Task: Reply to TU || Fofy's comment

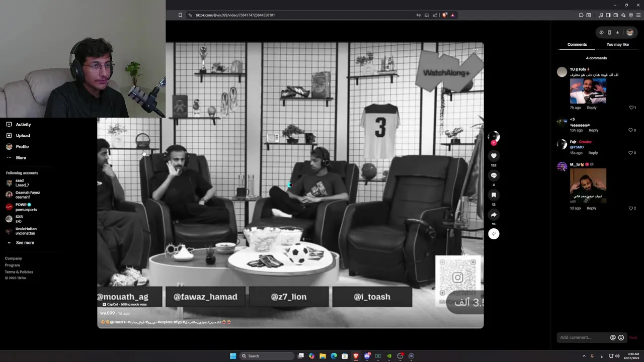Action: tap(592, 108)
